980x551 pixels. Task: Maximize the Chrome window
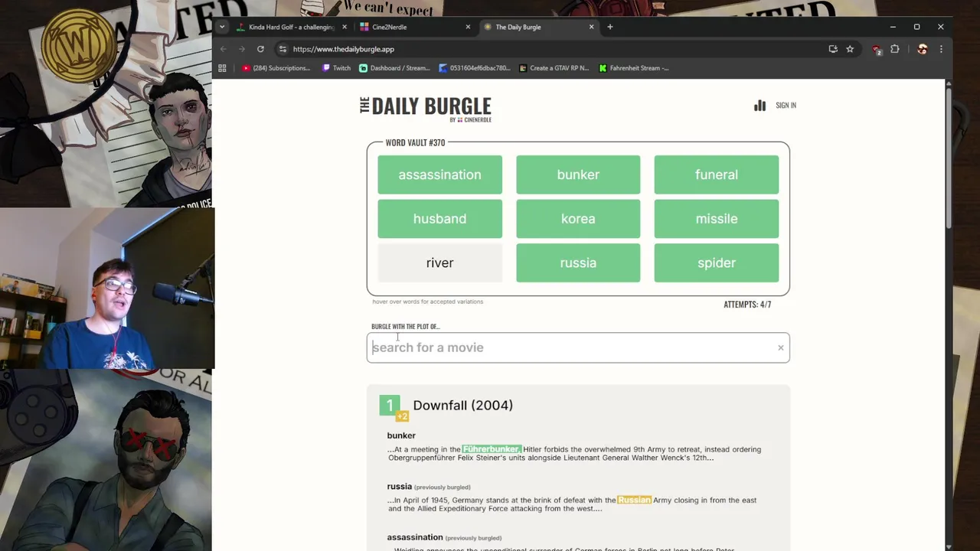tap(916, 27)
